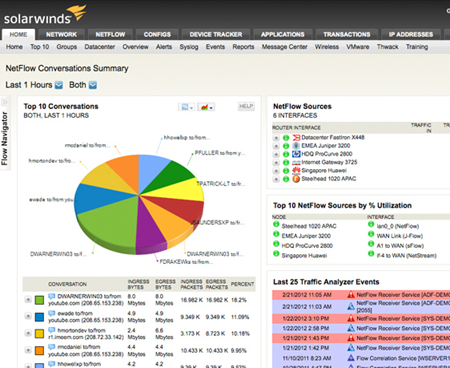450x368 pixels.
Task: Expand the Steelhead 1020 APAC source row
Action: tap(276, 179)
